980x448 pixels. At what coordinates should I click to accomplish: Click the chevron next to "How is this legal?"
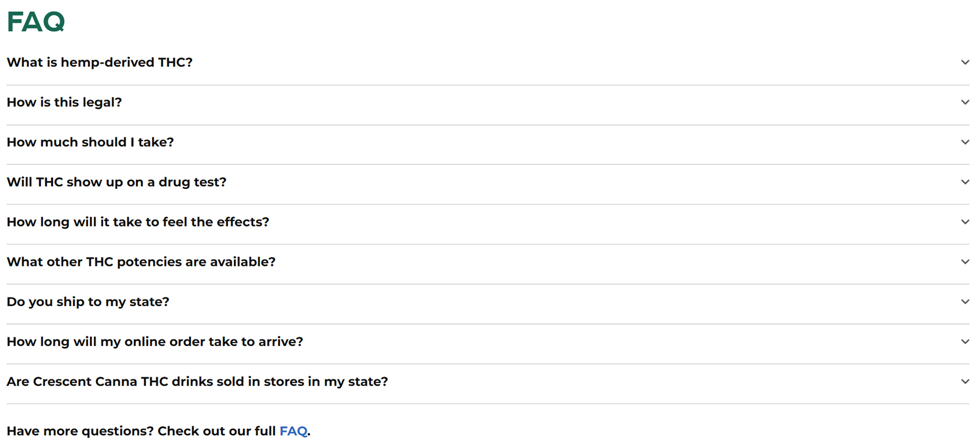pyautogui.click(x=965, y=102)
